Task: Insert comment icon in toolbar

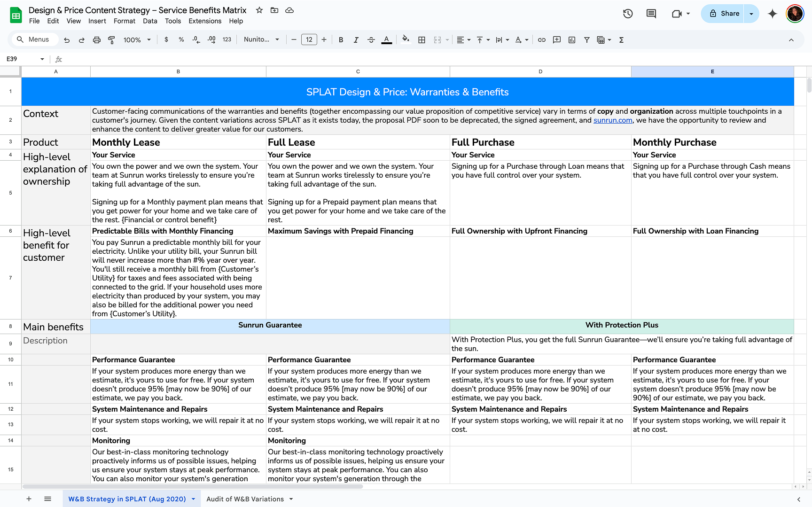Action: tap(557, 40)
